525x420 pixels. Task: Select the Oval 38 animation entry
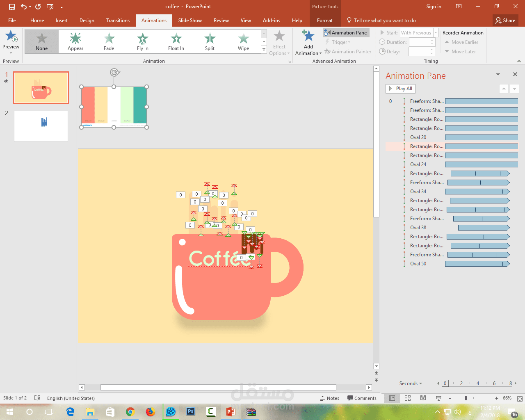click(x=452, y=228)
